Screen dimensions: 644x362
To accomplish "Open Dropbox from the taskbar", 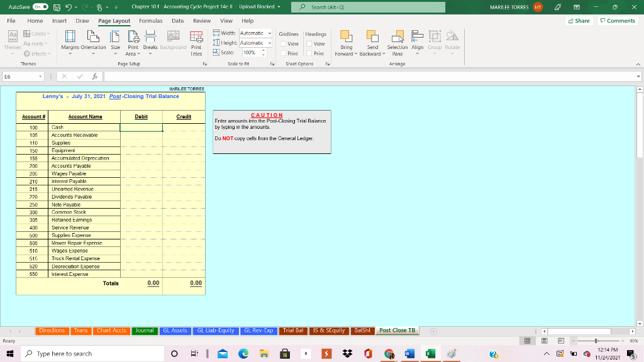I will tap(347, 353).
